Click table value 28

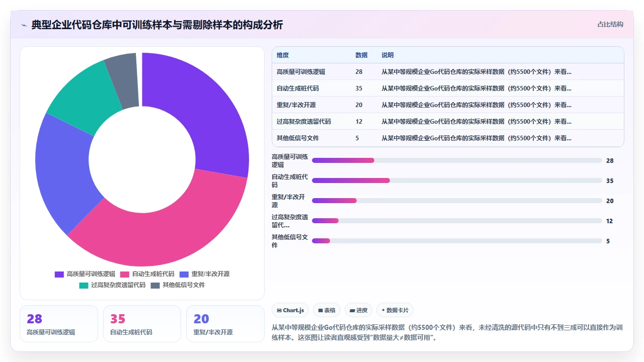click(359, 72)
